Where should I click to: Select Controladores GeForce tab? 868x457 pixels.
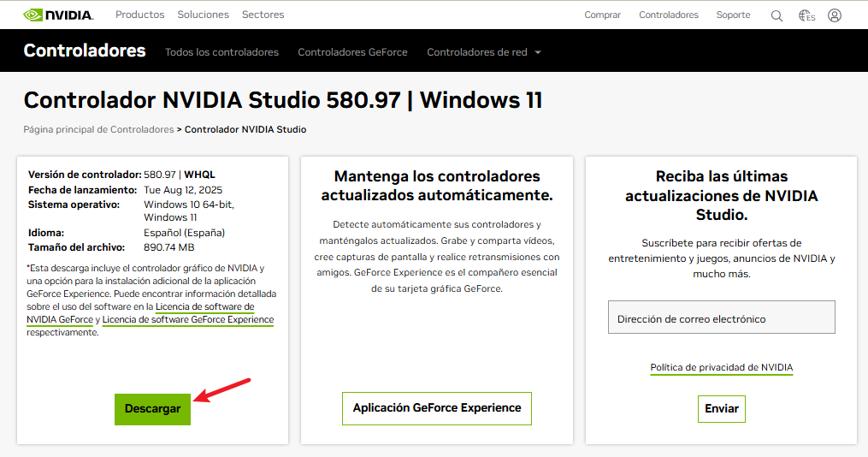pos(352,52)
